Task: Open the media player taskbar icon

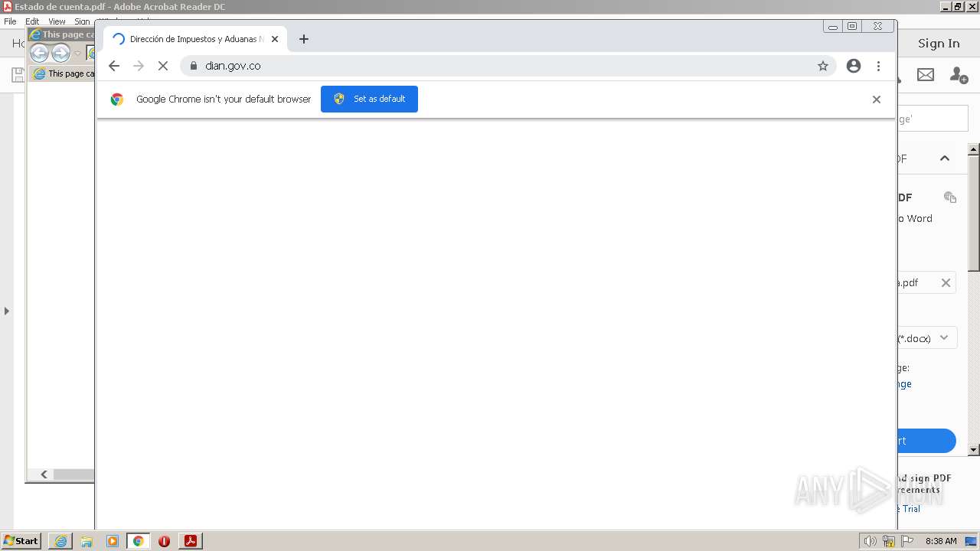Action: [x=113, y=541]
